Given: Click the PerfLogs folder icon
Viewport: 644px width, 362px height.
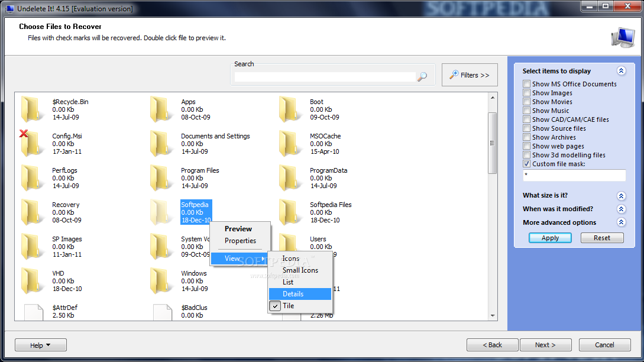Looking at the screenshot, I should tap(33, 178).
